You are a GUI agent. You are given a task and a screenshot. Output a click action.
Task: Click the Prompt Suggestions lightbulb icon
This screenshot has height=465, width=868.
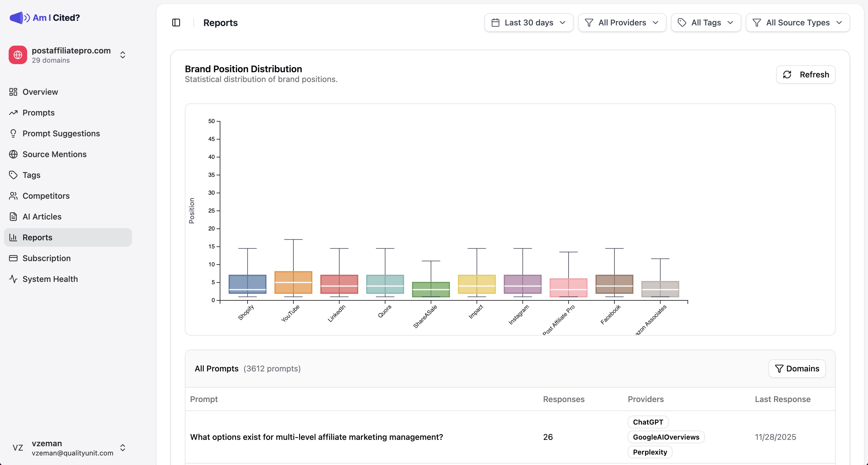(x=13, y=133)
